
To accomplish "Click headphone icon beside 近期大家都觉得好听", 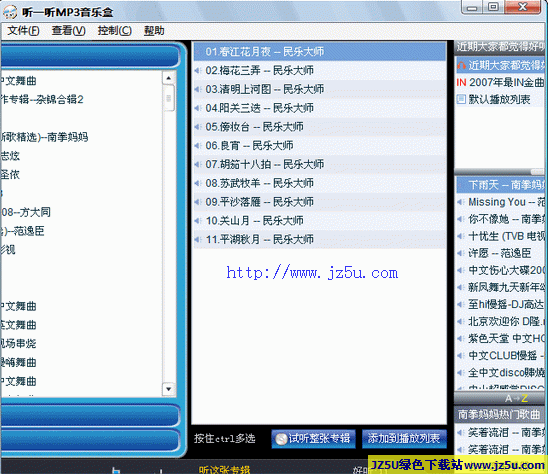I will pyautogui.click(x=461, y=65).
